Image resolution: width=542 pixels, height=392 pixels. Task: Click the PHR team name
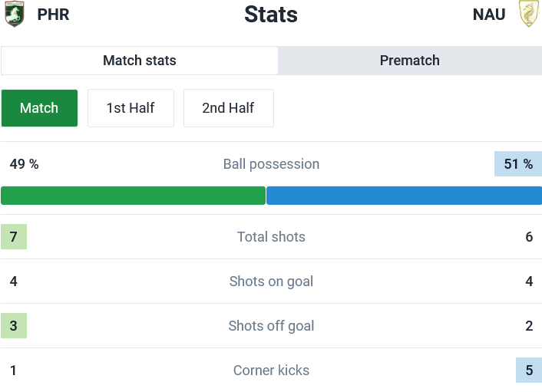coord(53,15)
